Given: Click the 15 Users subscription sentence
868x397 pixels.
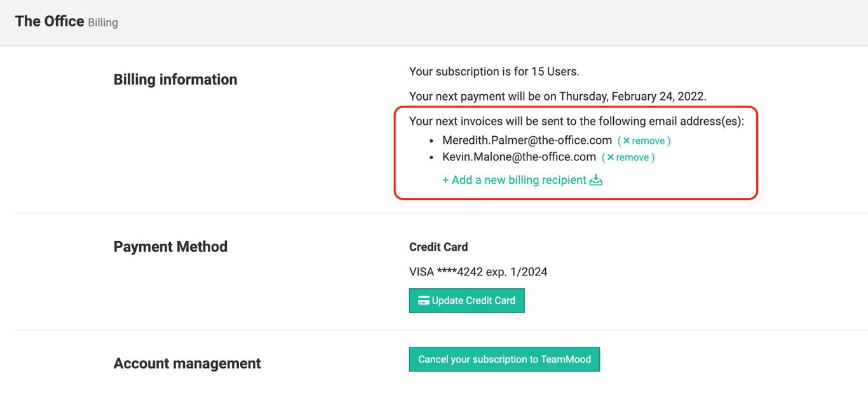Looking at the screenshot, I should [x=494, y=71].
